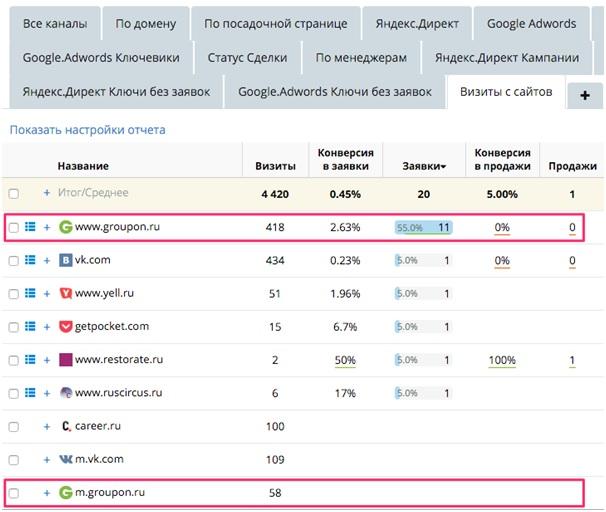Check the career.ru row checkbox
Screen dimensions: 606x512
[14, 427]
